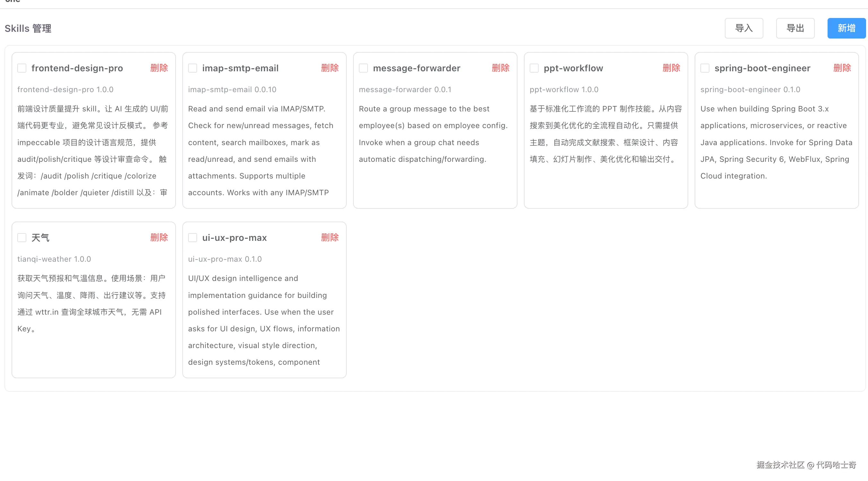Select the imap-smtp-email checkbox

click(192, 68)
